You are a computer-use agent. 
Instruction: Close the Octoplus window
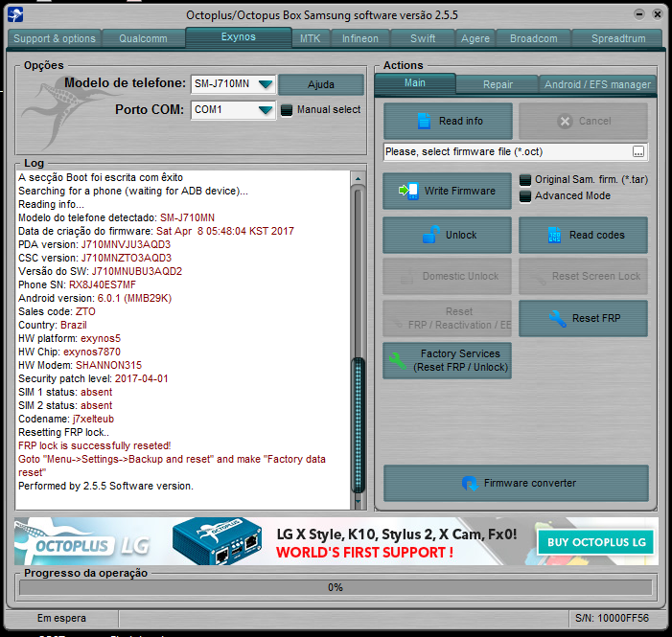[657, 14]
